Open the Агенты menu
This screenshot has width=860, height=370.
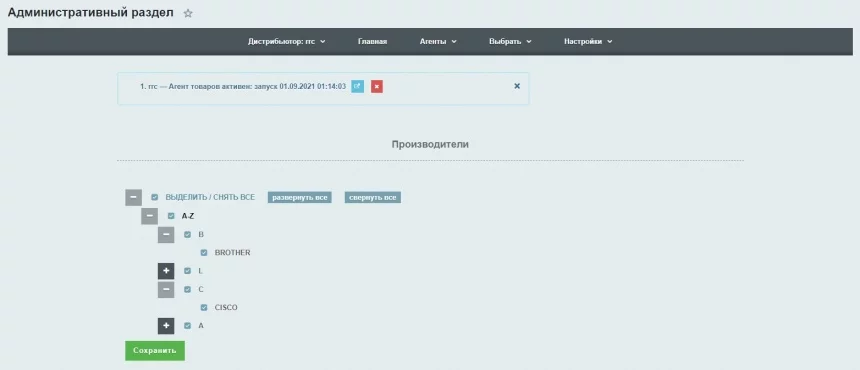438,42
